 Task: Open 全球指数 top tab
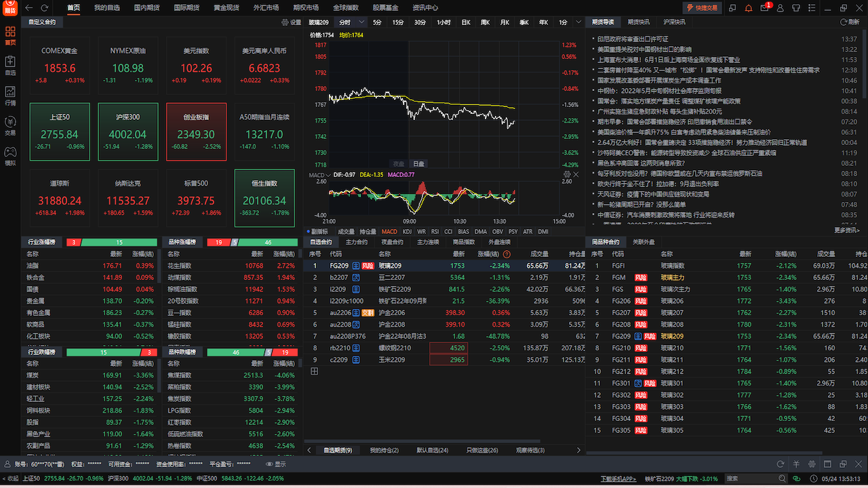[x=346, y=7]
